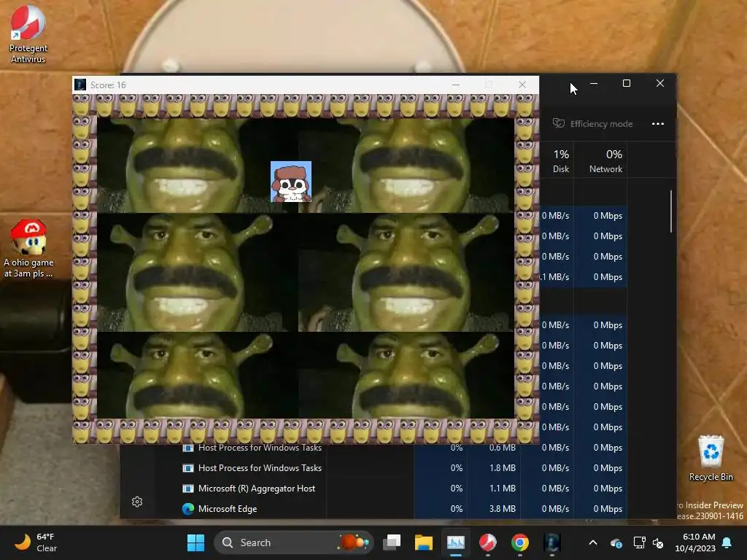Click the 3.8 MB memory value
Screen dimensions: 747x560
[502, 509]
